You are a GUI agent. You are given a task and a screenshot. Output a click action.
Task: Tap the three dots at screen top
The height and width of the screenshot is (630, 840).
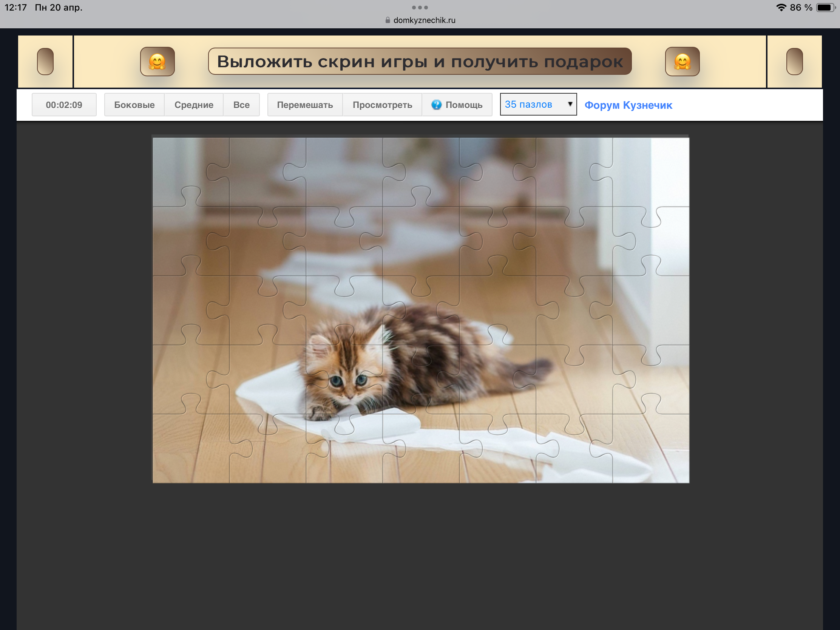(420, 8)
